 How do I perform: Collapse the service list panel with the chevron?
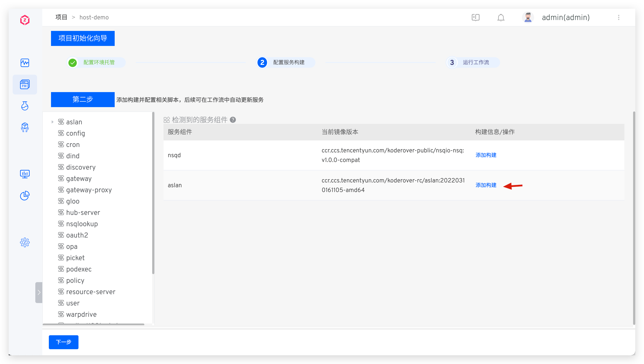[x=39, y=292]
